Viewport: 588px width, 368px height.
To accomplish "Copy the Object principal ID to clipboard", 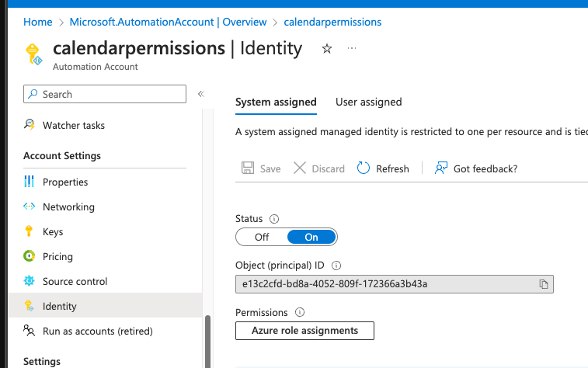I will [x=544, y=284].
